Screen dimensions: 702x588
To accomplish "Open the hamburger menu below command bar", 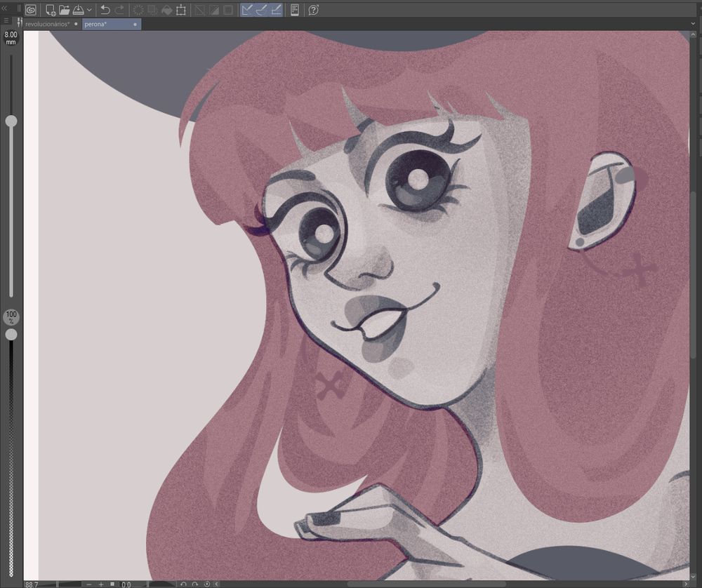I will tap(6, 20).
